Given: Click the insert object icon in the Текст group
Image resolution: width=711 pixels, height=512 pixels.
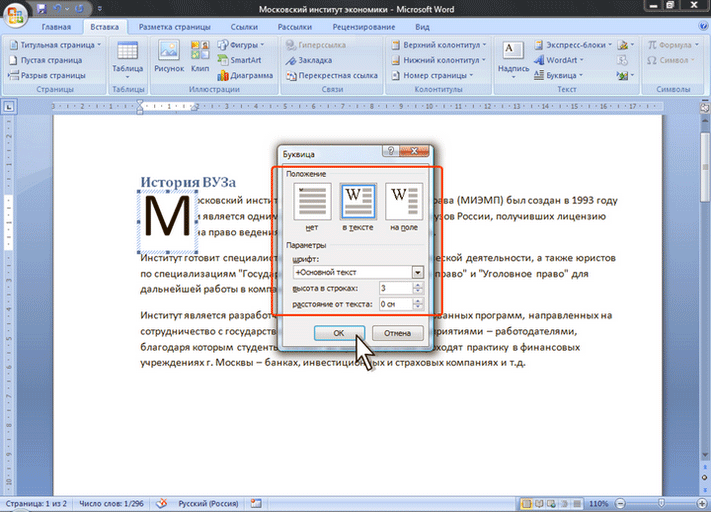Looking at the screenshot, I should [x=625, y=75].
